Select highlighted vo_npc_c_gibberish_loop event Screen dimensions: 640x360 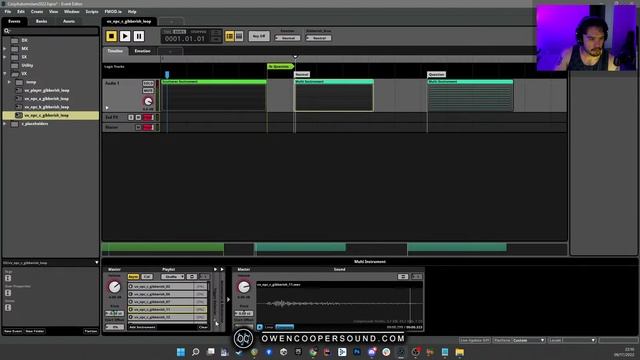[x=50, y=116]
